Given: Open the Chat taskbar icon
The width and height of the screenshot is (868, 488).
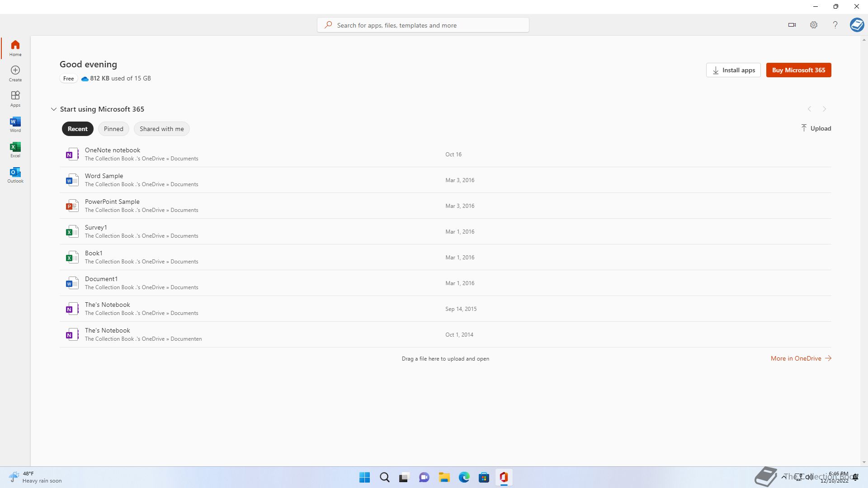Looking at the screenshot, I should (424, 477).
